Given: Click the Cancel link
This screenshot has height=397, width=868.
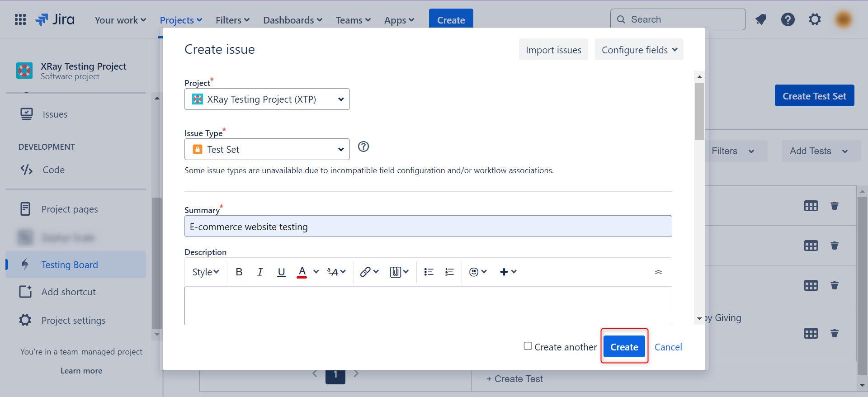Looking at the screenshot, I should point(668,347).
